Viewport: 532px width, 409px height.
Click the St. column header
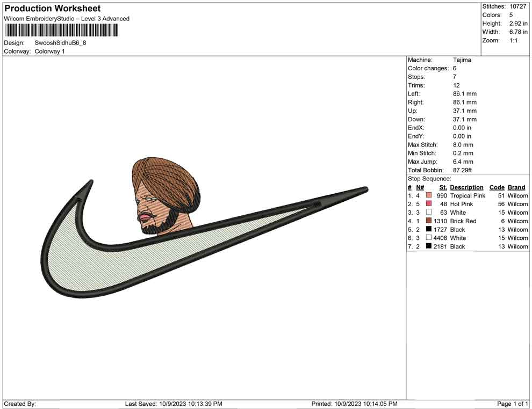tap(443, 187)
